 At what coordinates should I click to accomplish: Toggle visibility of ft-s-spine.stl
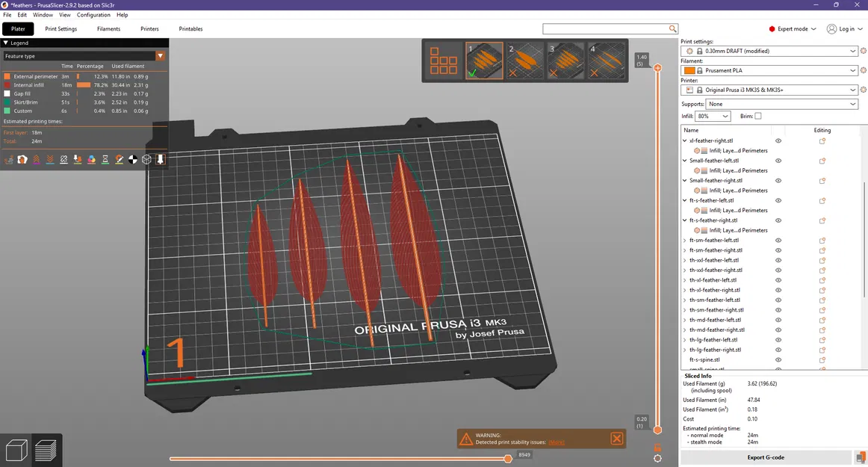click(x=778, y=360)
